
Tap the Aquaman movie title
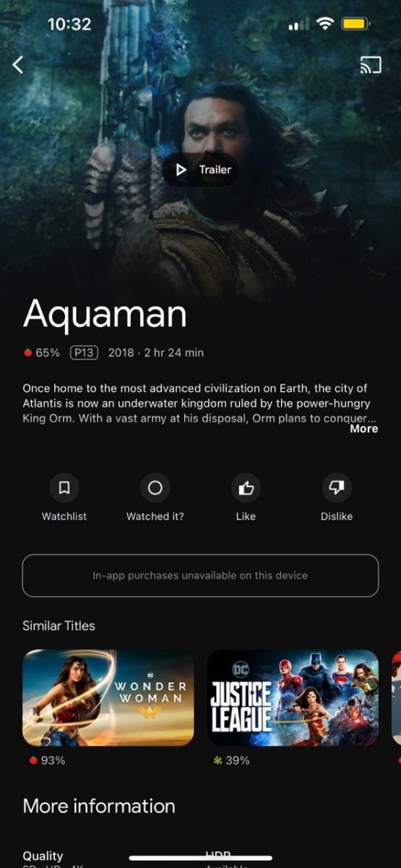coord(105,313)
